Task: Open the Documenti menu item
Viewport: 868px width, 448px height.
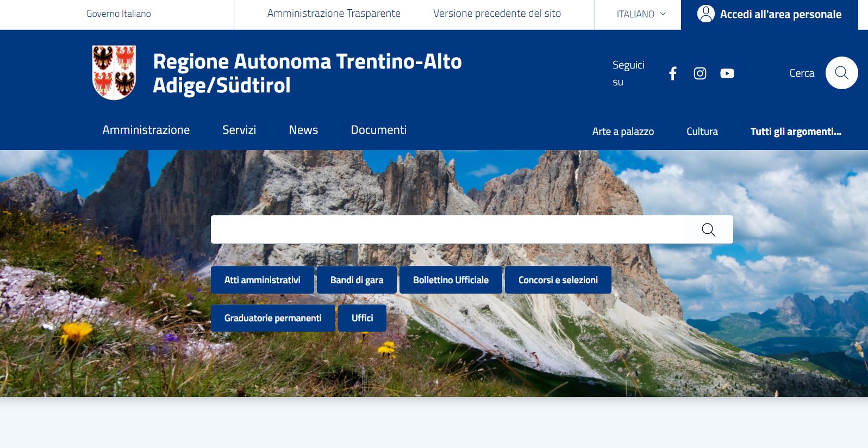Action: click(379, 130)
